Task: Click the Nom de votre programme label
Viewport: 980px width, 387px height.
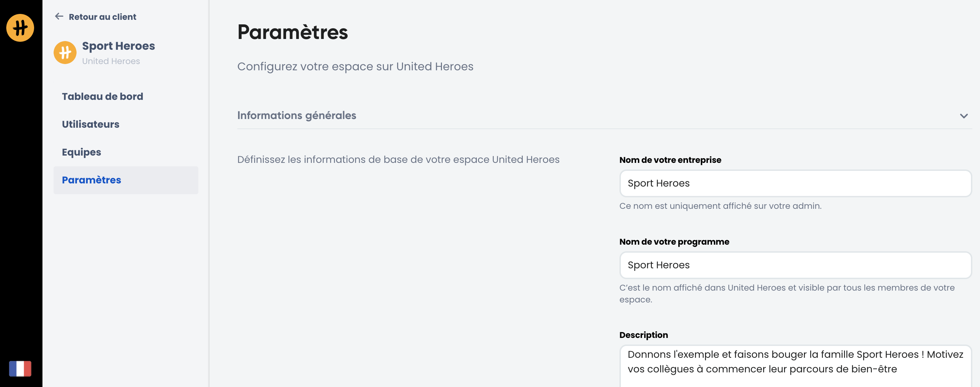Action: click(674, 242)
